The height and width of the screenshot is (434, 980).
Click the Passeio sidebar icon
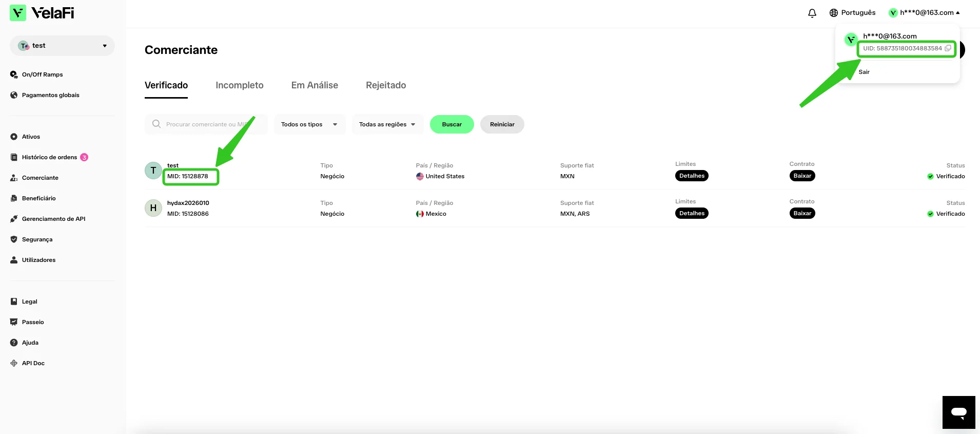(x=14, y=322)
